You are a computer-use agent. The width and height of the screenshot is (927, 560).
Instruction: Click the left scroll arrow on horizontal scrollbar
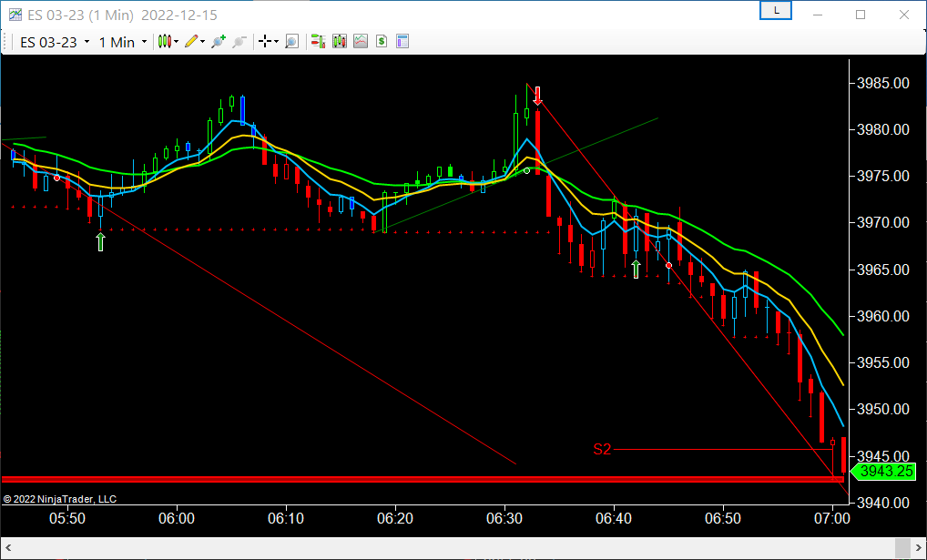tap(8, 547)
